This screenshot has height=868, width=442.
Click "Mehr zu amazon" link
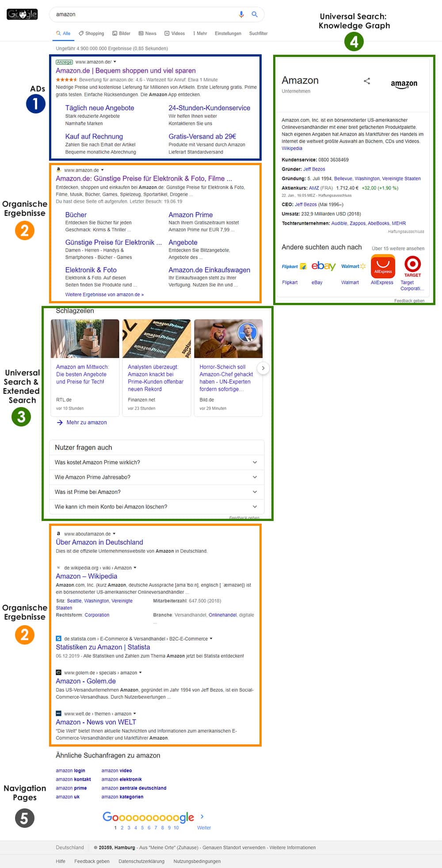pyautogui.click(x=86, y=423)
